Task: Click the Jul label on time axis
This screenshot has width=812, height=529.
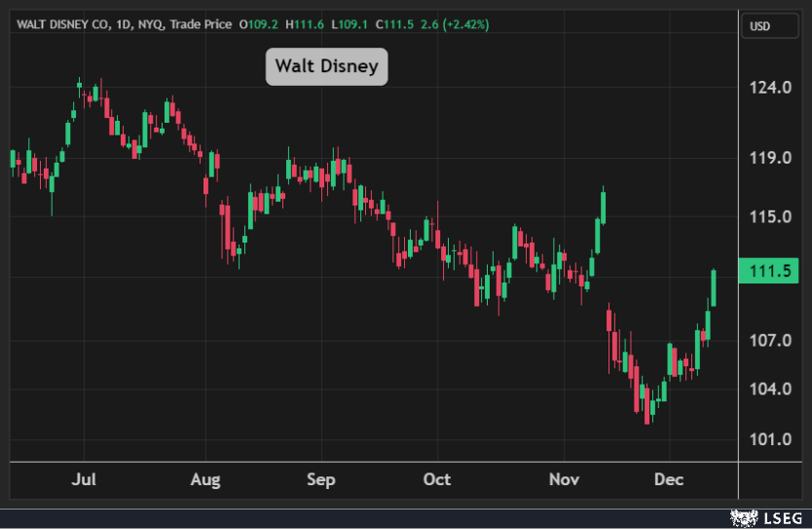Action: click(84, 479)
